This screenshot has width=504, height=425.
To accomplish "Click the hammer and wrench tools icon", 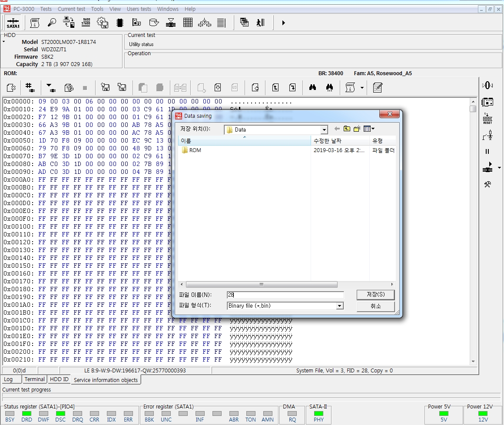I will click(x=487, y=184).
